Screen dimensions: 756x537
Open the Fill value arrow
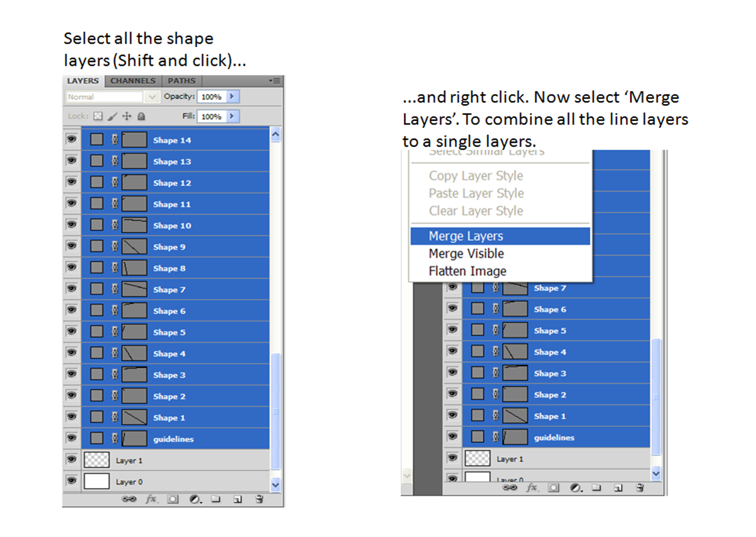(x=233, y=116)
